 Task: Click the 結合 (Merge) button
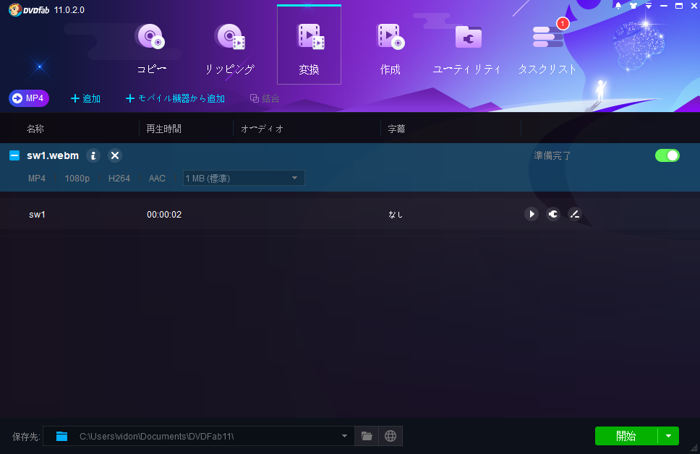(x=264, y=98)
